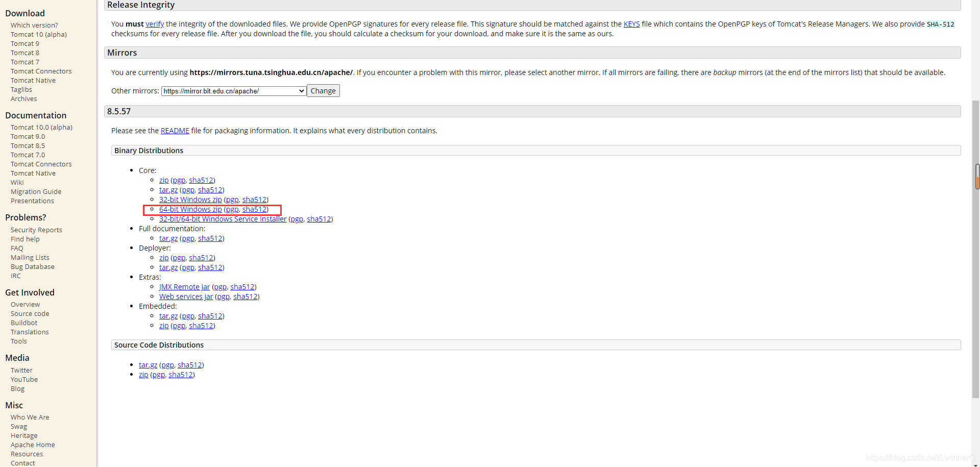Open Presentations link
Viewport: 980px width, 467px height.
[x=32, y=201]
